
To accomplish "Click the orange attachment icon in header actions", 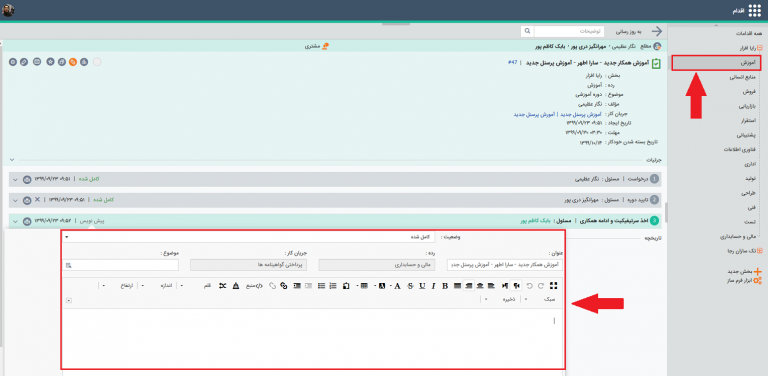I will coord(73,62).
